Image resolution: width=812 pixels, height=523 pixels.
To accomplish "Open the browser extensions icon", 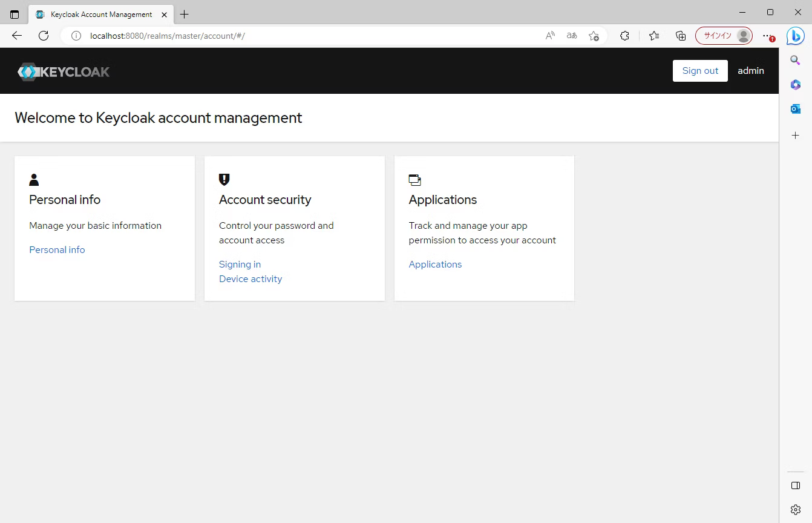I will coord(625,36).
